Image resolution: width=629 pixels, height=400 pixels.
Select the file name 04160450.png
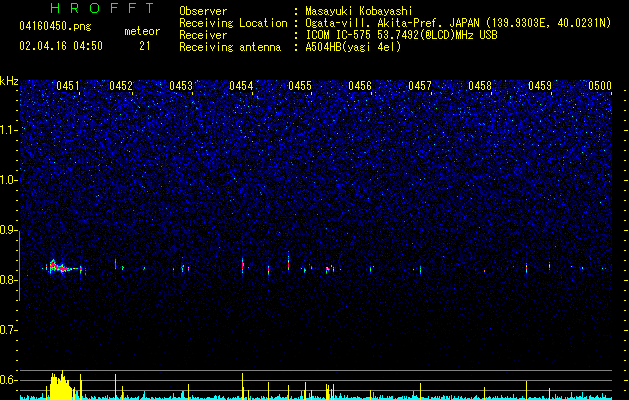(55, 26)
